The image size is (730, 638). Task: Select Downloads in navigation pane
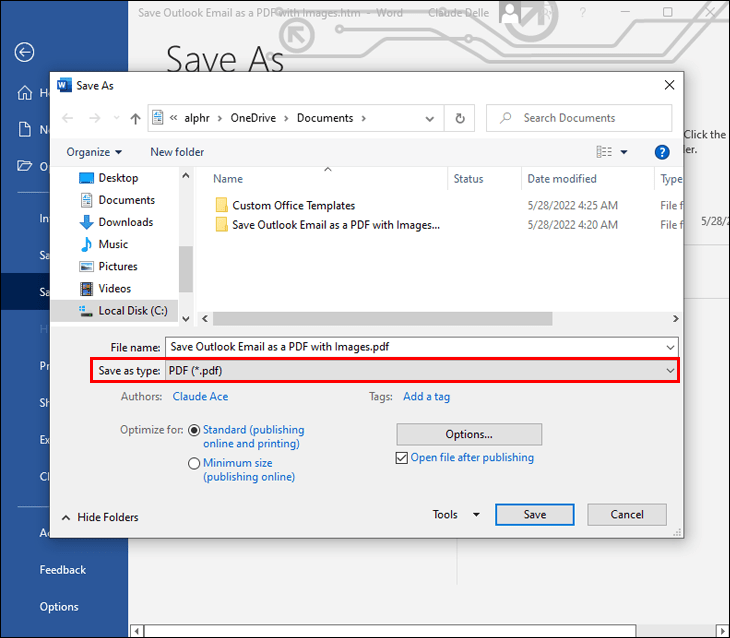(116, 222)
